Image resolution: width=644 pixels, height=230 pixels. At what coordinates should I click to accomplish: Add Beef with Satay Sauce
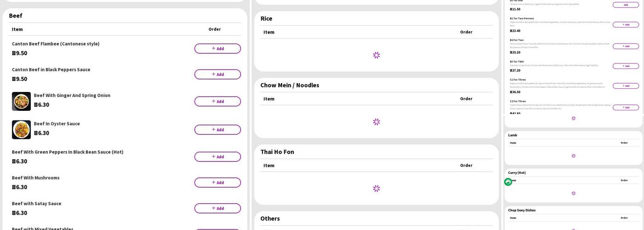217,208
